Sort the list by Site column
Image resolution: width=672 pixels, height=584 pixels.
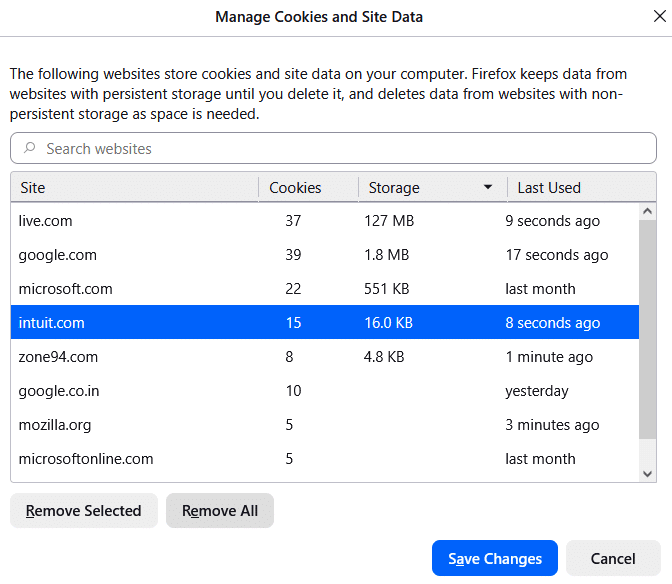(135, 188)
